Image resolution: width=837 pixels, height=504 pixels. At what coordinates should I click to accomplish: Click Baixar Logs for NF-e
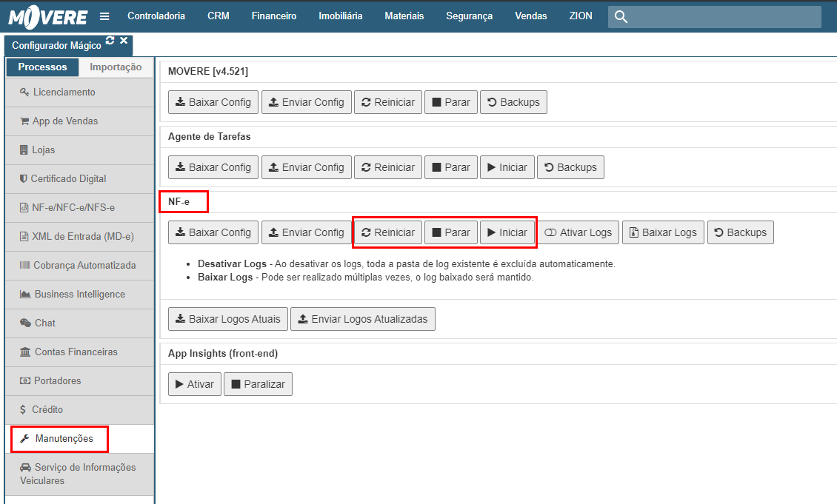point(663,232)
